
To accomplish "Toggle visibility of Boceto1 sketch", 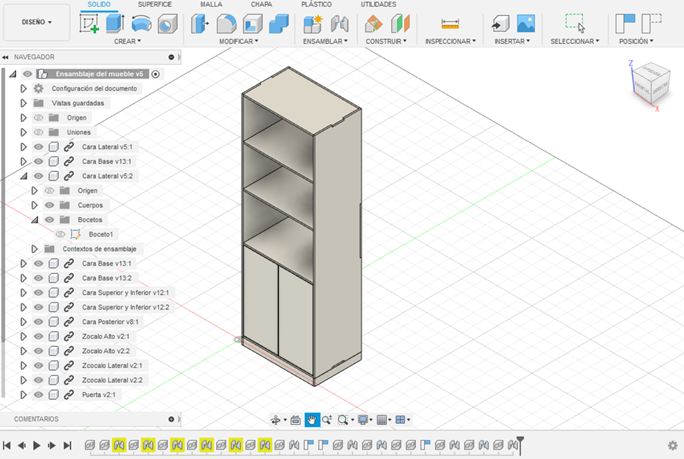I will coord(60,234).
